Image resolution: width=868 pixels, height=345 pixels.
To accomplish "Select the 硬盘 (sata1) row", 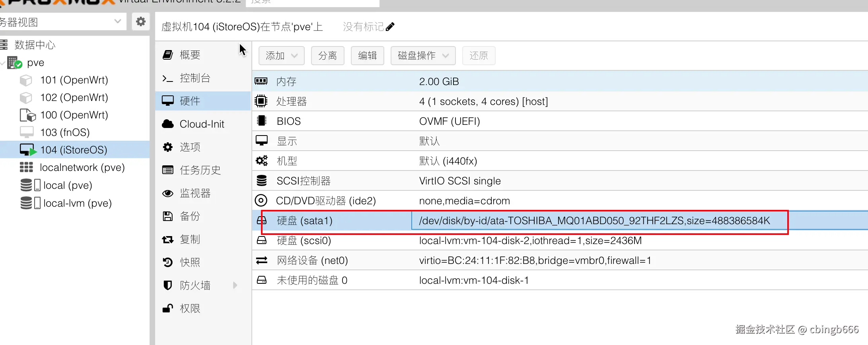I will coord(560,221).
